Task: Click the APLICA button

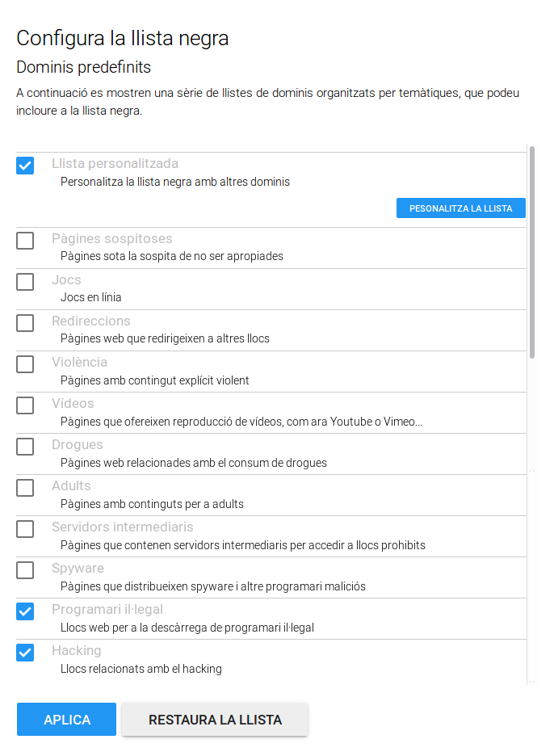Action: [x=66, y=720]
